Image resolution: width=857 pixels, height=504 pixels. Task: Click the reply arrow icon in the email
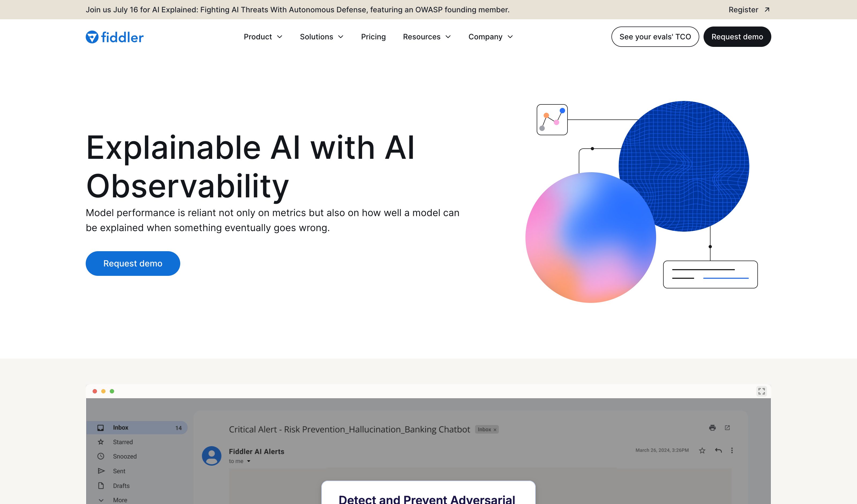[x=718, y=450]
